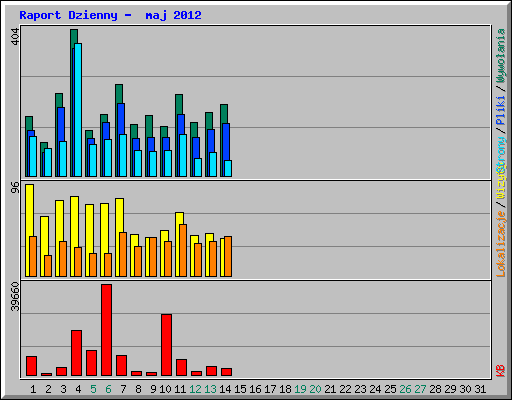Click the yellow bar for day 7
This screenshot has width=512, height=400.
(119, 215)
